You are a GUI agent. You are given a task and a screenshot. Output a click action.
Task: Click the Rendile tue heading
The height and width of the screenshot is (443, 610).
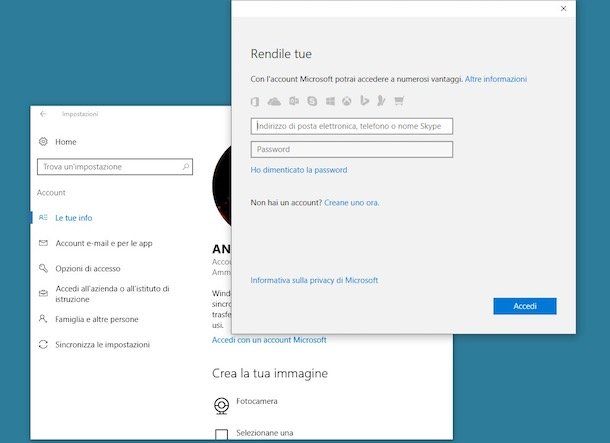[x=281, y=54]
